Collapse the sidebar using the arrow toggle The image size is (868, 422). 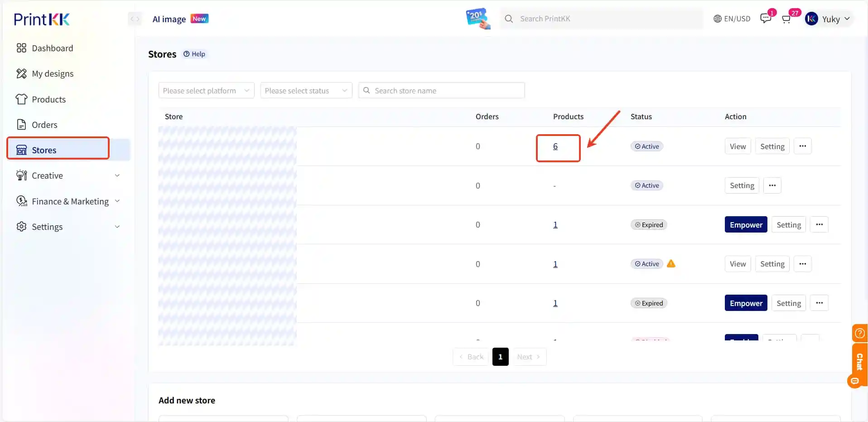coord(134,19)
